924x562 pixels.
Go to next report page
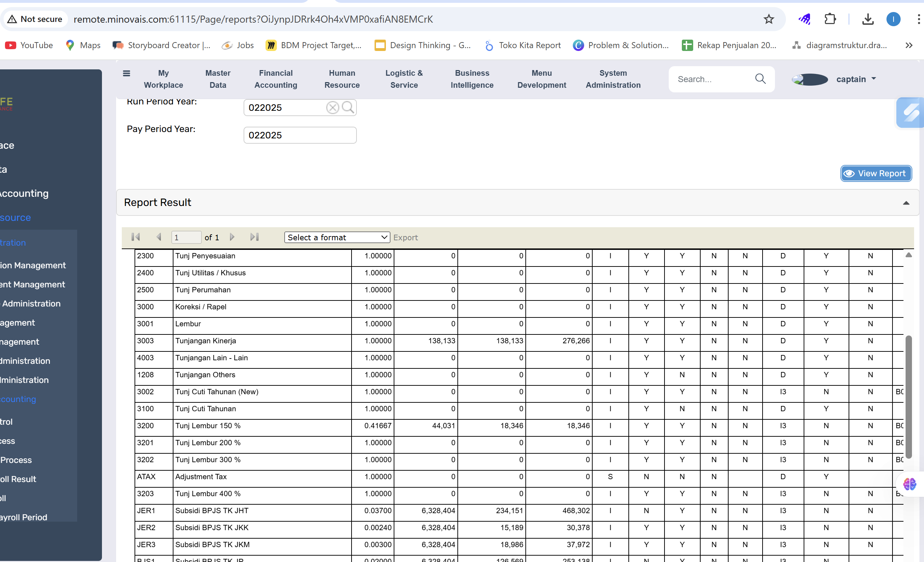tap(232, 237)
